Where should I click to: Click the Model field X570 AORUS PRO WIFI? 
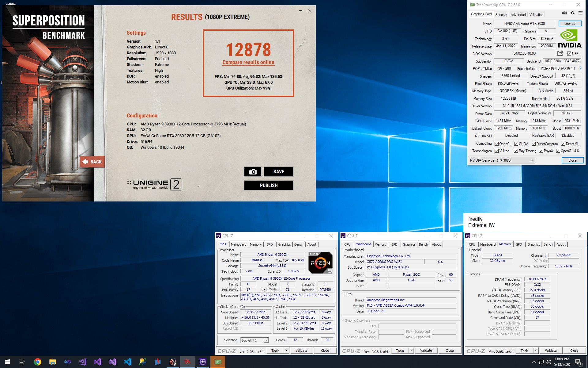tap(395, 262)
